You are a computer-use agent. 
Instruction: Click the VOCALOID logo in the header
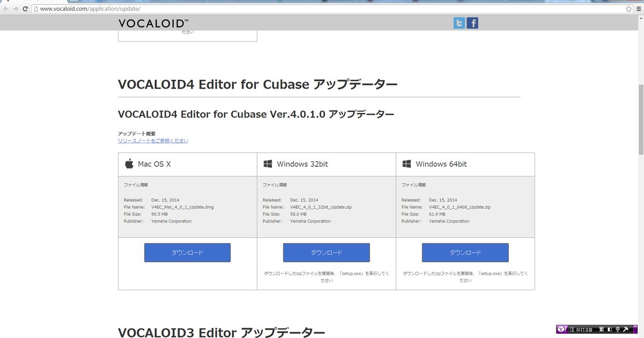(153, 23)
